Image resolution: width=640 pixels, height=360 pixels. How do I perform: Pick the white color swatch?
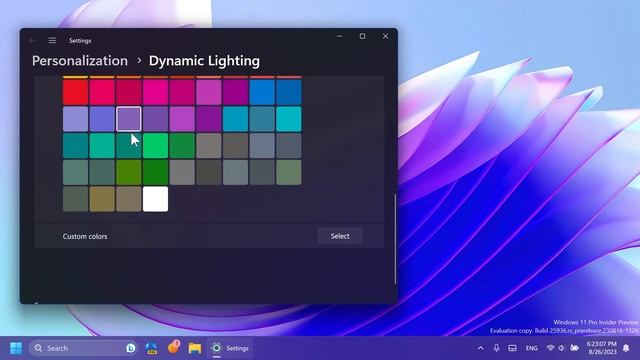coord(156,199)
